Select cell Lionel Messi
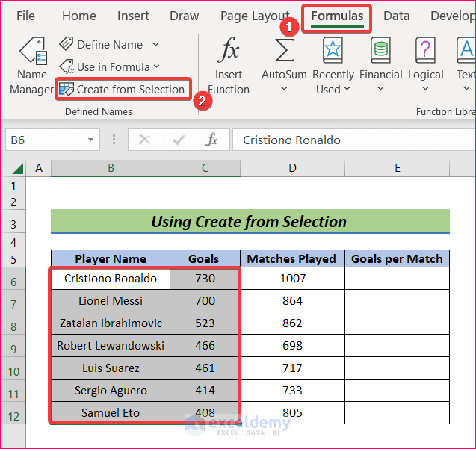476x449 pixels. click(111, 301)
